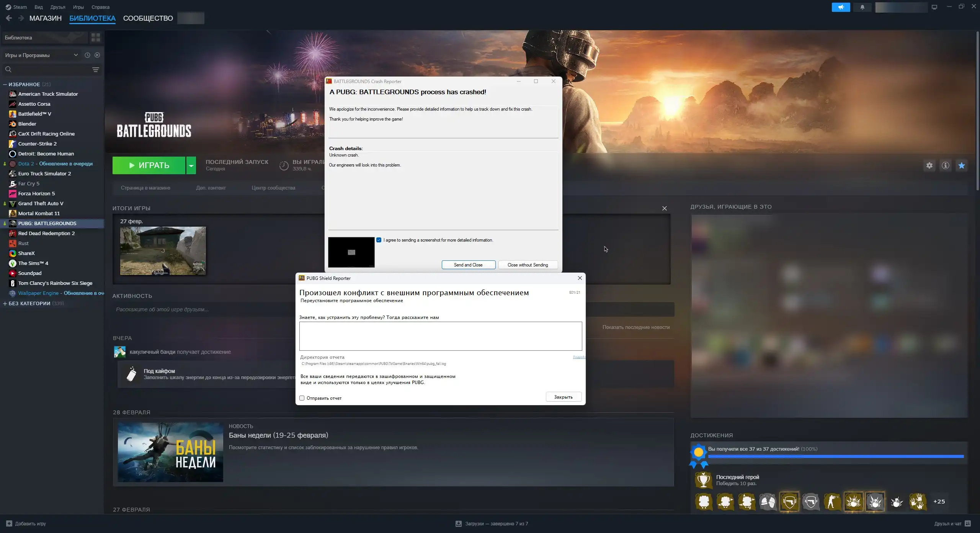Go to the МАГАЗИН tab
The height and width of the screenshot is (533, 980).
click(x=46, y=18)
